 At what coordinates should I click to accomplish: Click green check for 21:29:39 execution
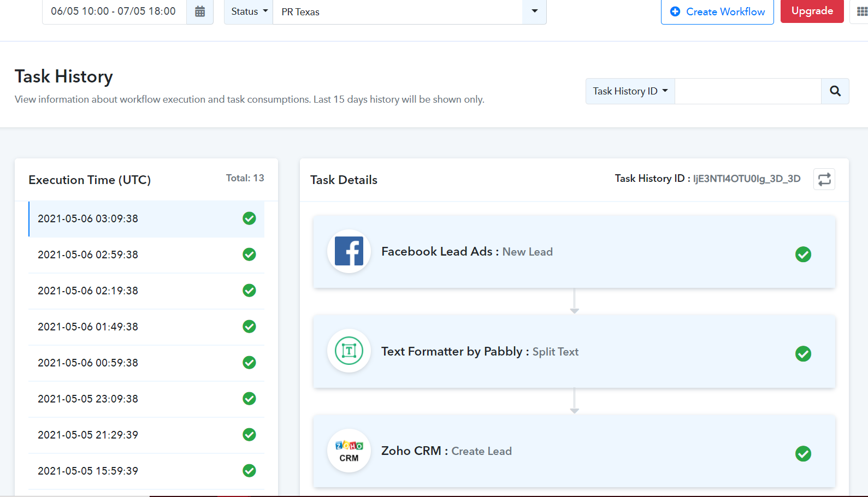pos(249,435)
